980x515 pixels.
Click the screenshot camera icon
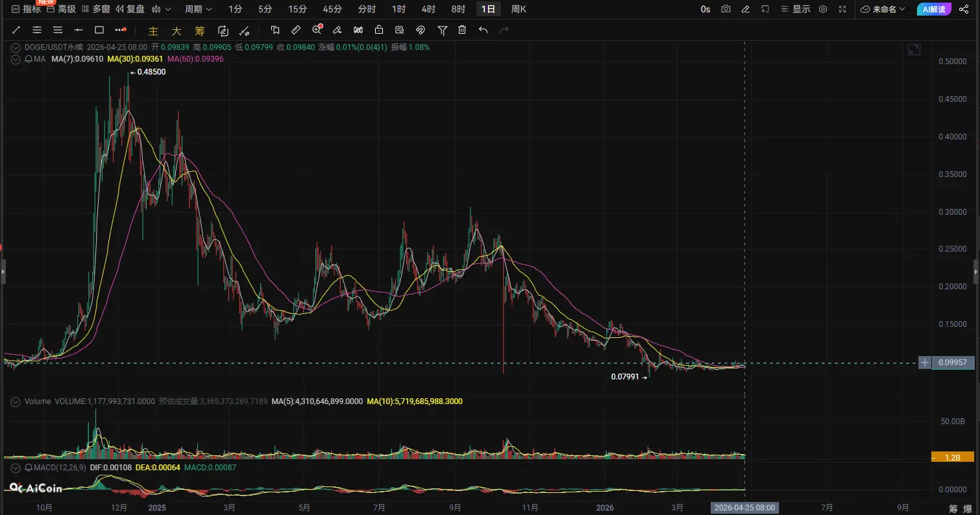pyautogui.click(x=726, y=9)
